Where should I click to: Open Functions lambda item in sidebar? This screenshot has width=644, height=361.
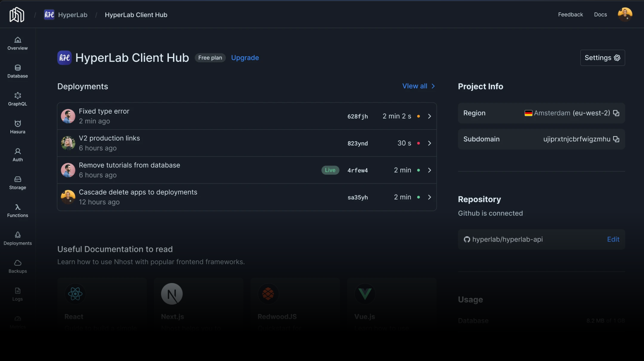coord(18,211)
